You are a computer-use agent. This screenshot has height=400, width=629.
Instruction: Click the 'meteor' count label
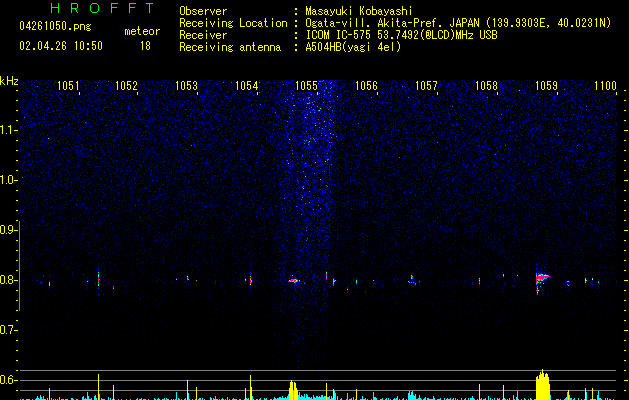142,31
